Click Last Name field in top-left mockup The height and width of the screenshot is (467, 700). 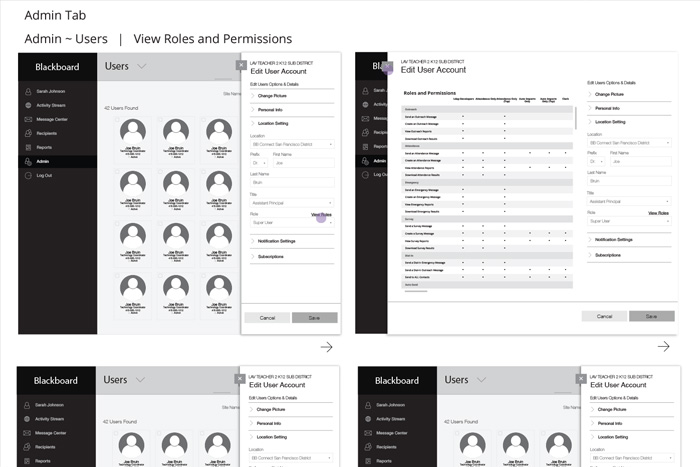(x=292, y=183)
